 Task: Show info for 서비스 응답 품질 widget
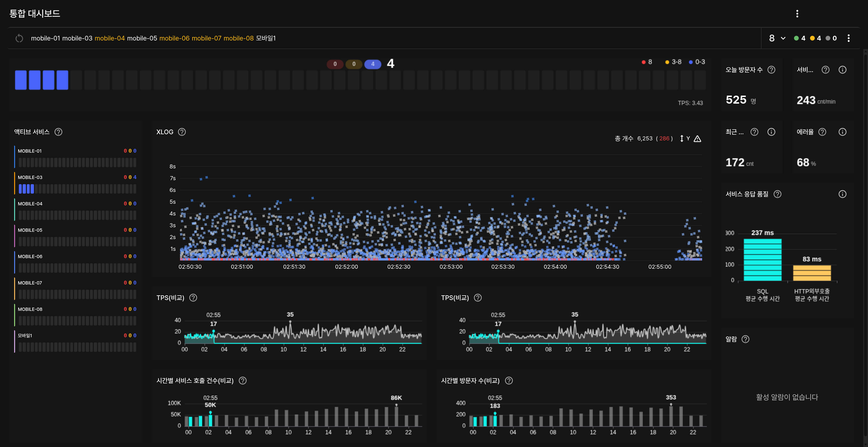pos(842,194)
